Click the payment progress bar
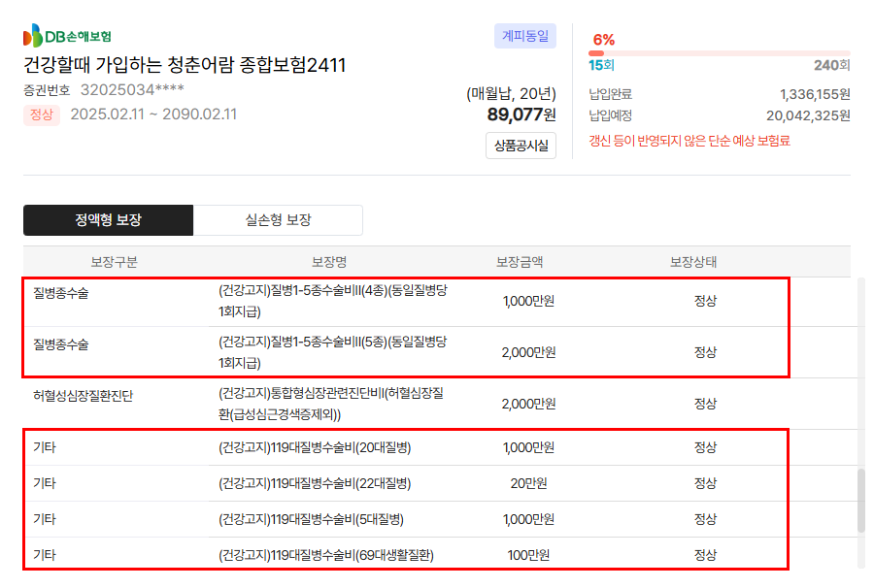 (719, 53)
